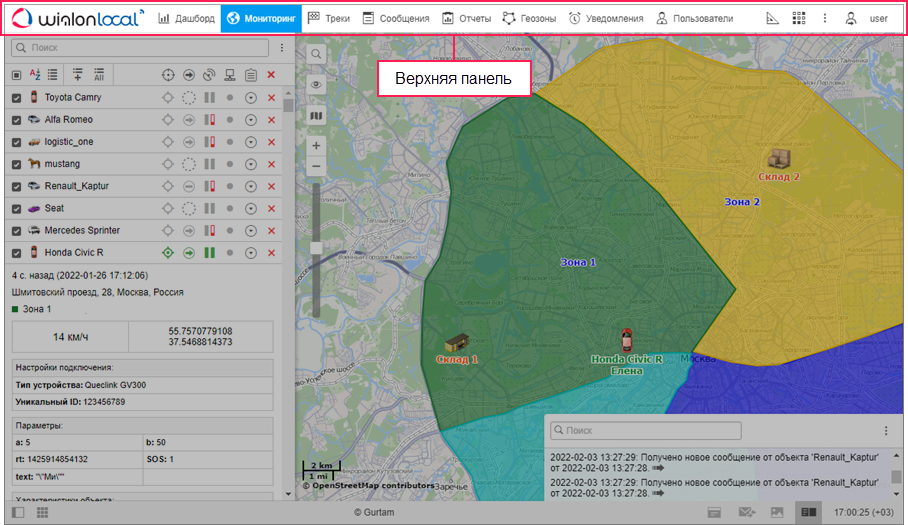Remove Alfa Romeo from the work list
Viewport: 908px width, 525px height.
271,120
